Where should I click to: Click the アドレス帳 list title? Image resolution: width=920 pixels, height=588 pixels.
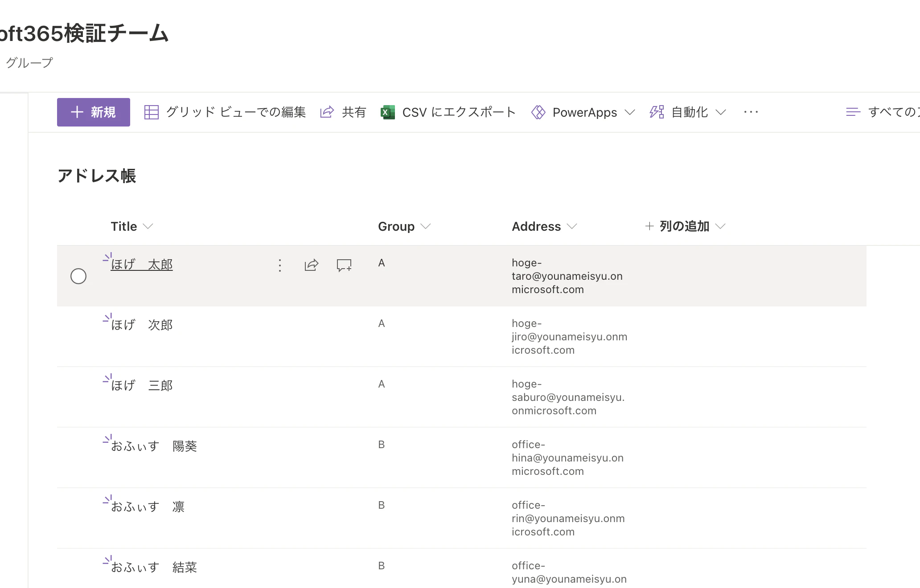coord(97,176)
